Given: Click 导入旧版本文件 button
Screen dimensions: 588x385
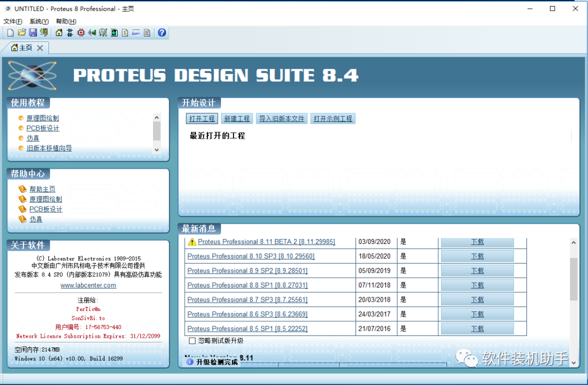Looking at the screenshot, I should 281,119.
